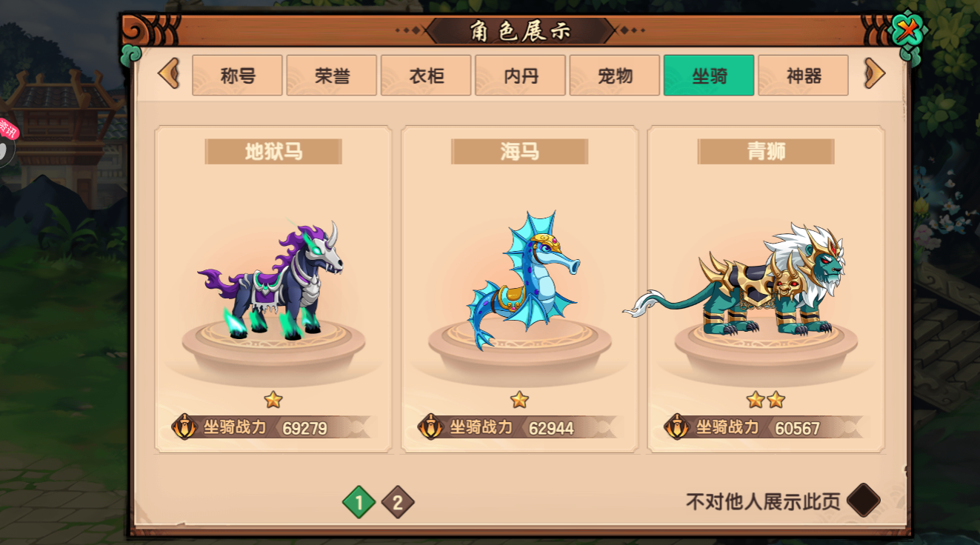
Task: Switch to page 2 diamond indicator
Action: 398,503
